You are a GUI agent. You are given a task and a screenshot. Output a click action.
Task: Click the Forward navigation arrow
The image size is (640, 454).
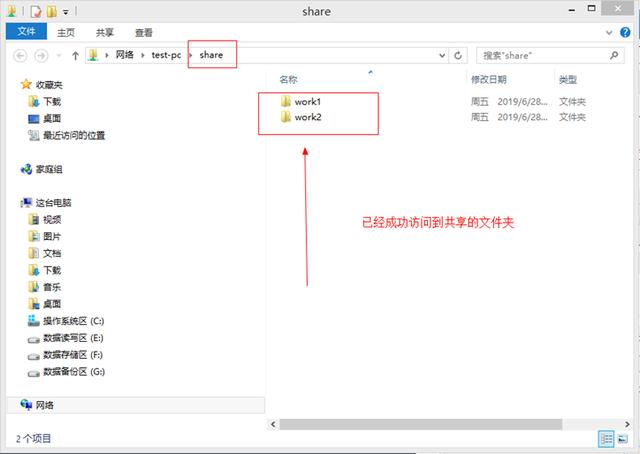coord(41,55)
